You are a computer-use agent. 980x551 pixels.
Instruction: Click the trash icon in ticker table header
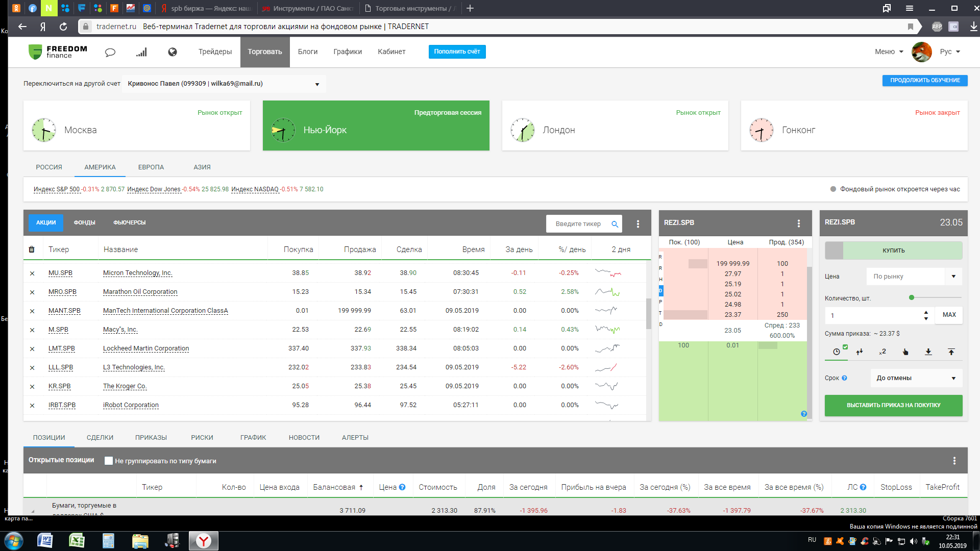pyautogui.click(x=32, y=249)
